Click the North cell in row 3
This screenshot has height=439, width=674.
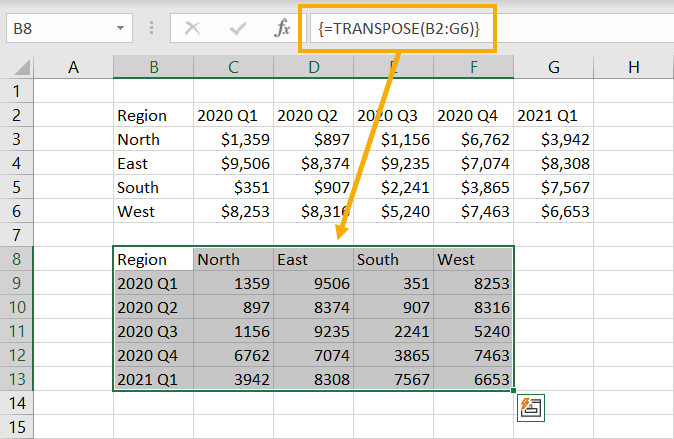click(153, 139)
